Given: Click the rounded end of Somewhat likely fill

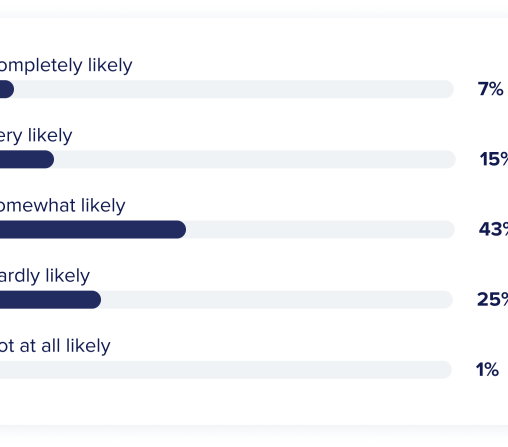Looking at the screenshot, I should pyautogui.click(x=180, y=229).
